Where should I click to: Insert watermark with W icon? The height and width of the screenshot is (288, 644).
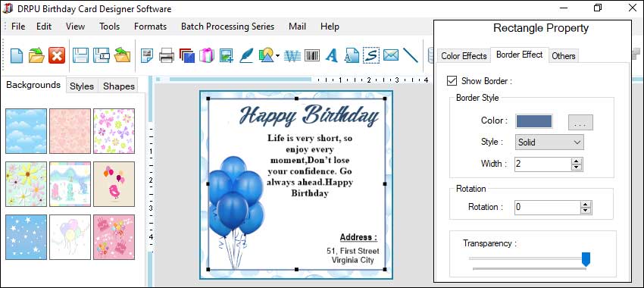[x=292, y=55]
